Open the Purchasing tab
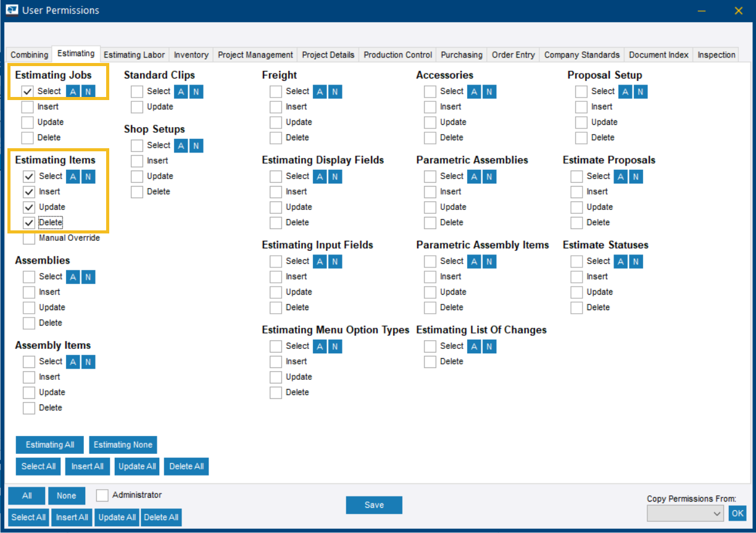This screenshot has height=533, width=756. (x=462, y=55)
